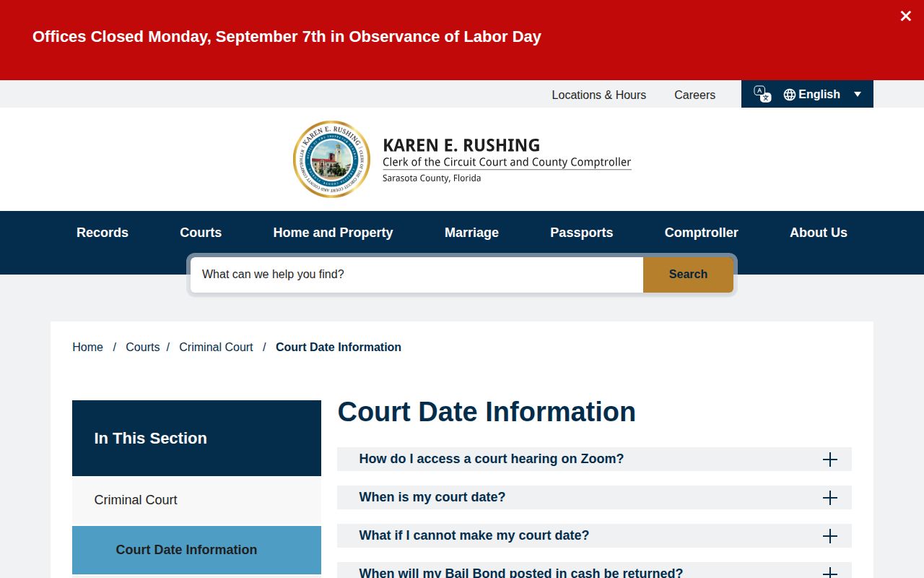Click the Sarasota County Clerk seal logo
Viewport: 924px width, 578px height.
click(x=331, y=159)
